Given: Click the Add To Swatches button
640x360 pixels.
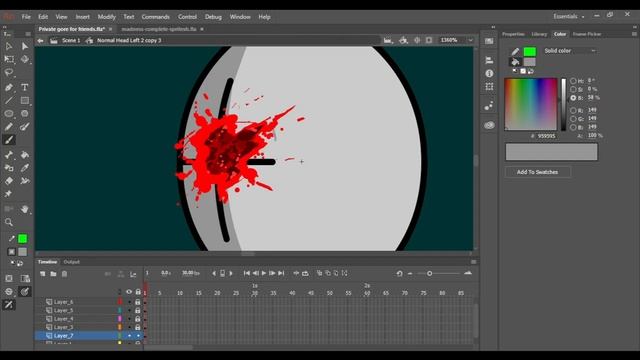Looking at the screenshot, I should coord(537,172).
